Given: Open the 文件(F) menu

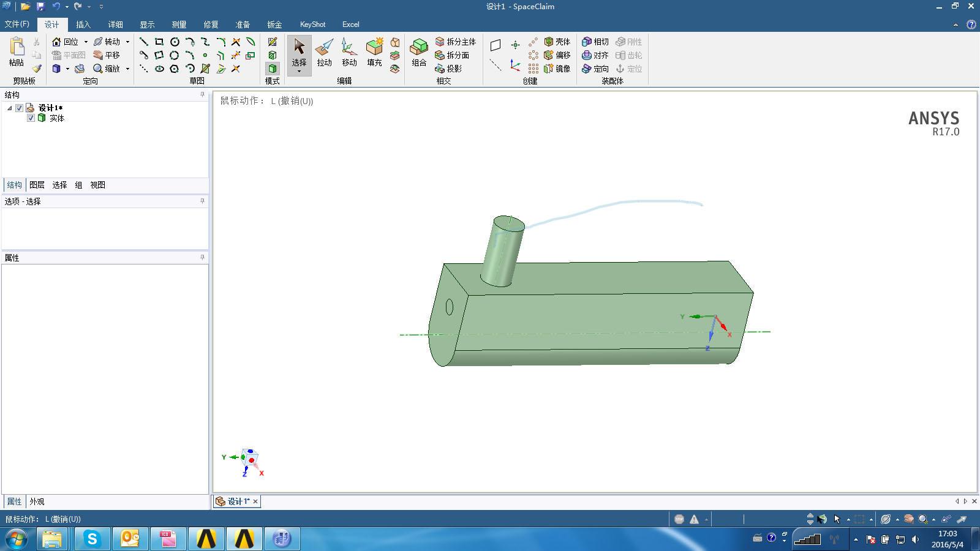Looking at the screenshot, I should tap(17, 24).
